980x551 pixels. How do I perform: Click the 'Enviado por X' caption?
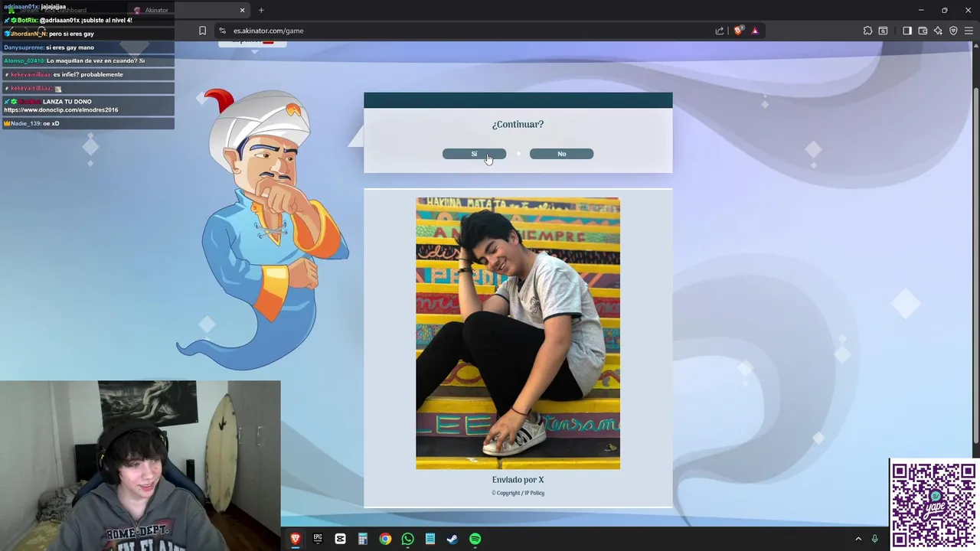[518, 480]
